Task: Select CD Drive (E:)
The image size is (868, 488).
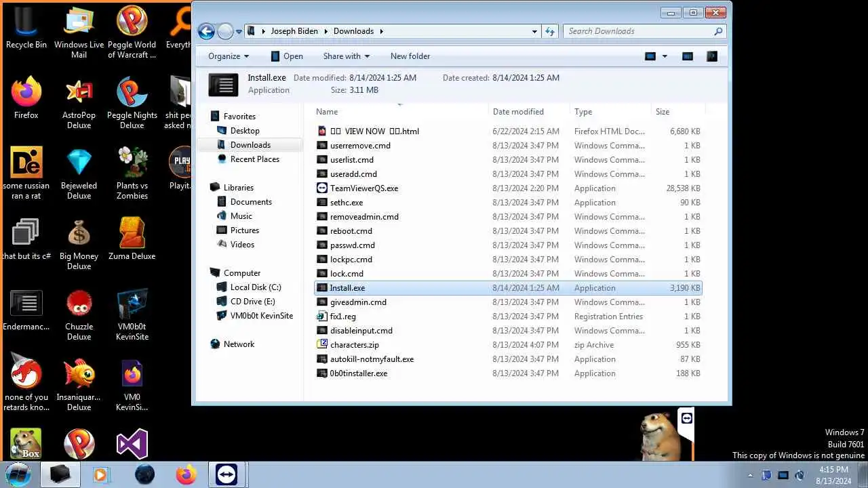Action: (253, 302)
